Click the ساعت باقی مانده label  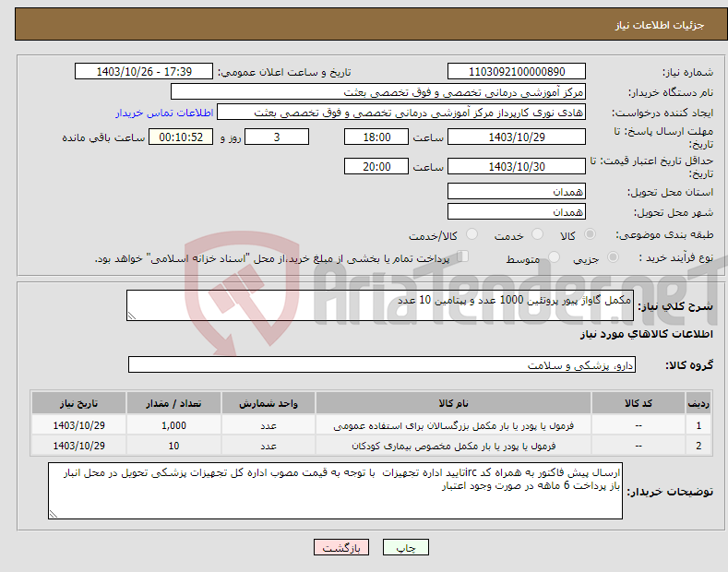[x=103, y=137]
